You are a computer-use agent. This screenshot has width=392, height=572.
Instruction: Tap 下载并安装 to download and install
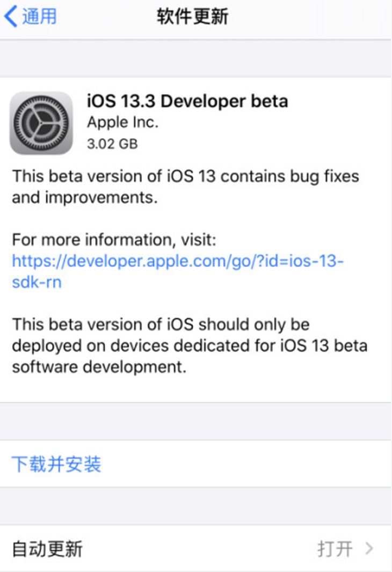pyautogui.click(x=56, y=464)
